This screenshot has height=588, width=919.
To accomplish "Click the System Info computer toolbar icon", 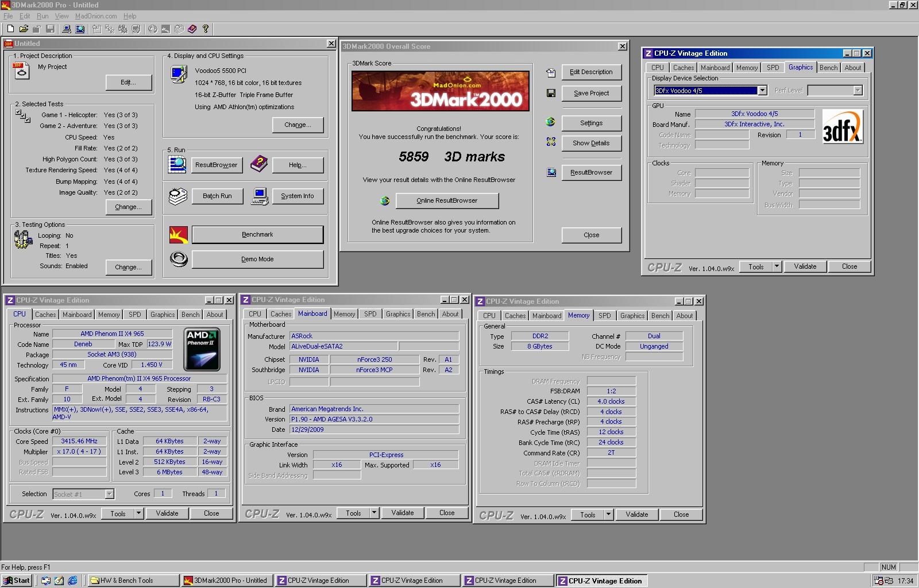I will pos(67,29).
